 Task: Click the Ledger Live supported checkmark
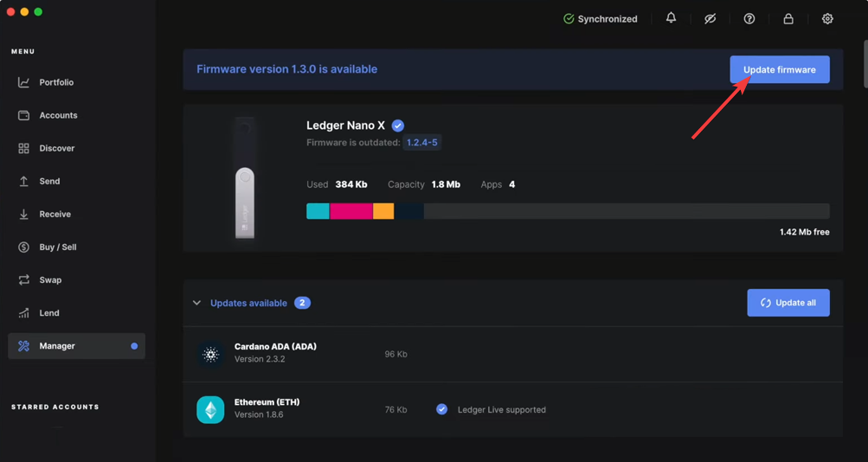coord(442,409)
